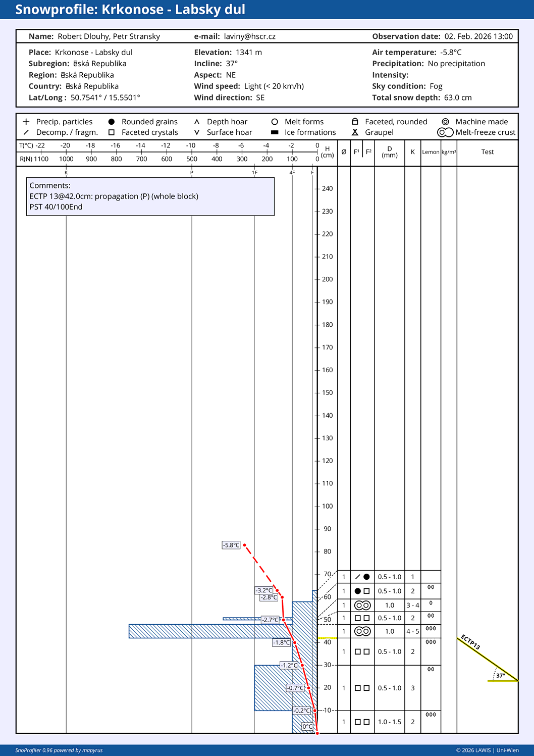534x756 pixels.
Task: Click the ECTP13 test label
Action: coord(470,642)
